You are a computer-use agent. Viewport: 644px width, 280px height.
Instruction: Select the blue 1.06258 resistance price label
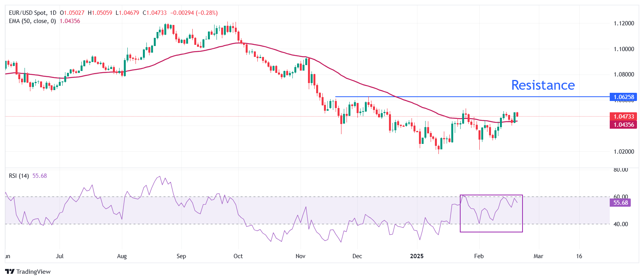click(623, 97)
